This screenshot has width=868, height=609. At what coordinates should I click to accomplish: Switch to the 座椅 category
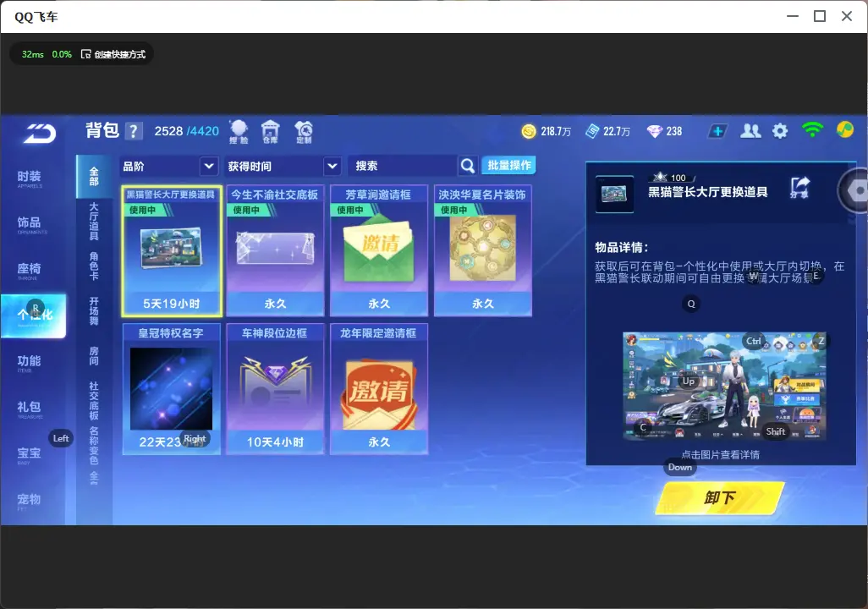(30, 270)
